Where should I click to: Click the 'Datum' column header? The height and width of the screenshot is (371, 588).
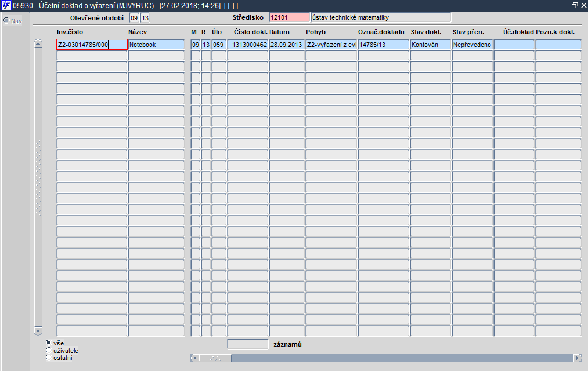click(x=279, y=32)
